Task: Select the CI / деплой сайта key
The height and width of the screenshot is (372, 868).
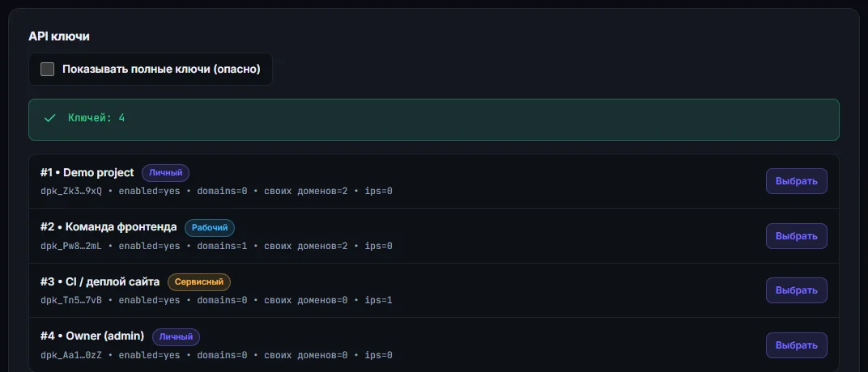Action: 796,290
